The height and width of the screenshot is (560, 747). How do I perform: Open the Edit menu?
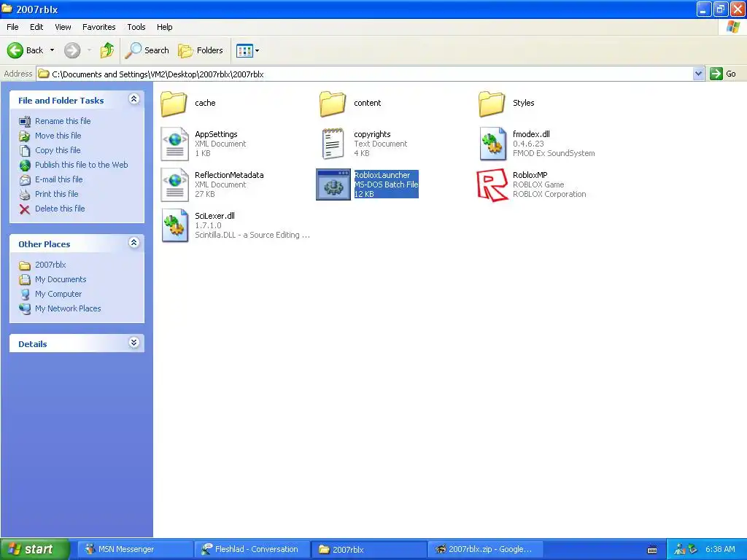tap(36, 27)
